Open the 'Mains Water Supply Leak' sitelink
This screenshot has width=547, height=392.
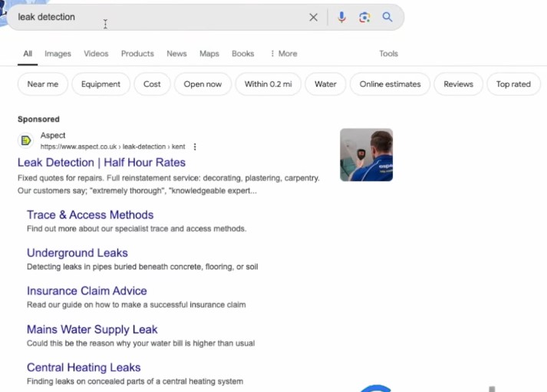tap(92, 329)
